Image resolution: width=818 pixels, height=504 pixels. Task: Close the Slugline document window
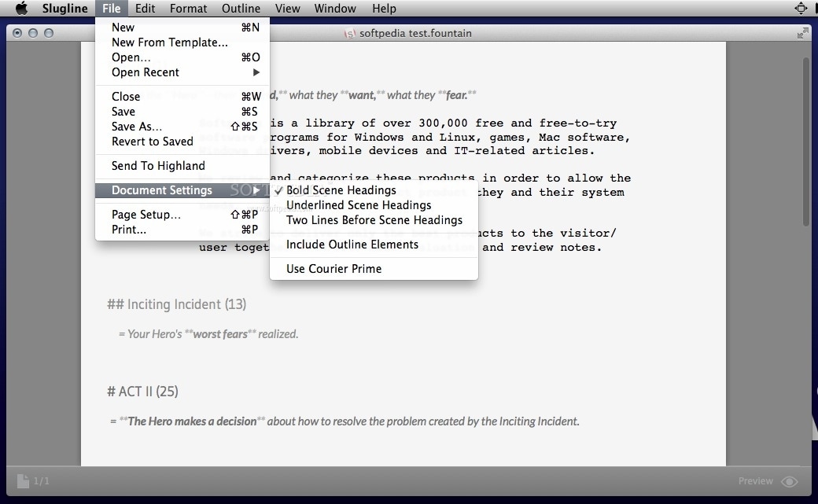pos(17,33)
